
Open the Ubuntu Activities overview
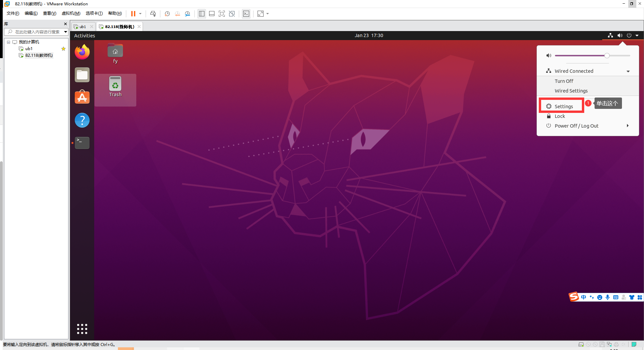(x=85, y=35)
